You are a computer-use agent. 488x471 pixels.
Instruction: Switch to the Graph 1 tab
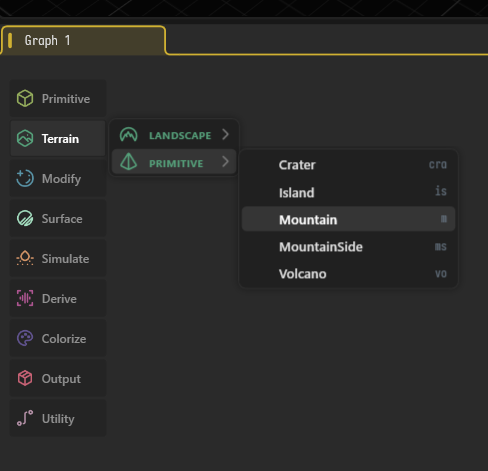[x=83, y=40]
